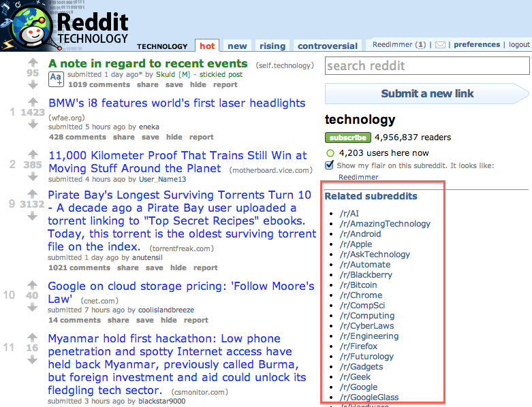
Task: Upvote the Myanmar hackathon post
Action: click(32, 337)
